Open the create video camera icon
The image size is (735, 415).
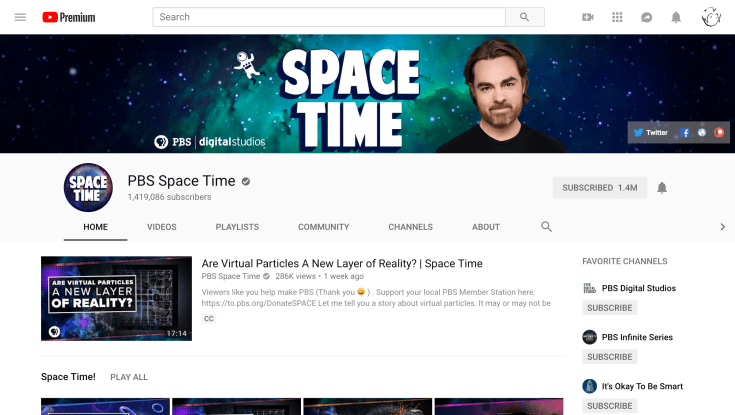pos(588,17)
